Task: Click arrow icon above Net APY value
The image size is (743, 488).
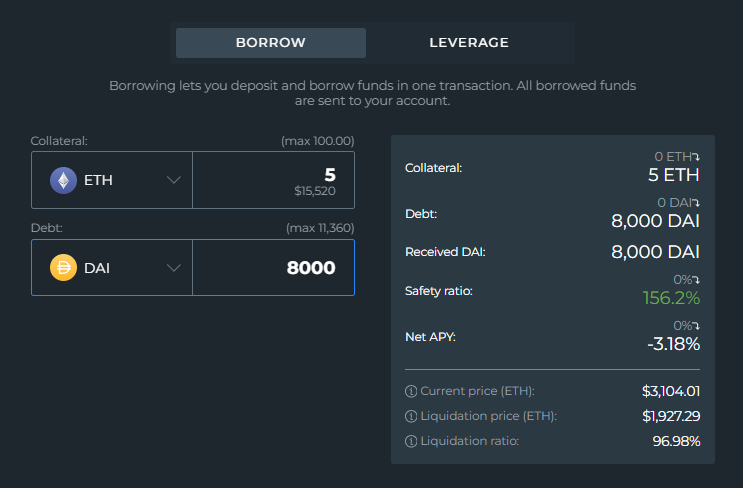Action: pyautogui.click(x=696, y=326)
